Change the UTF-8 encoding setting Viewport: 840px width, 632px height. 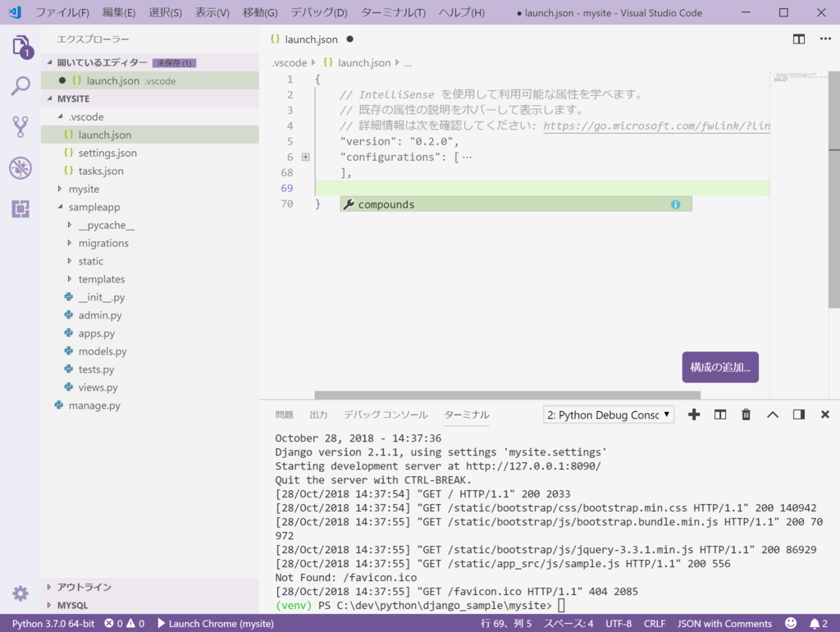pos(619,624)
